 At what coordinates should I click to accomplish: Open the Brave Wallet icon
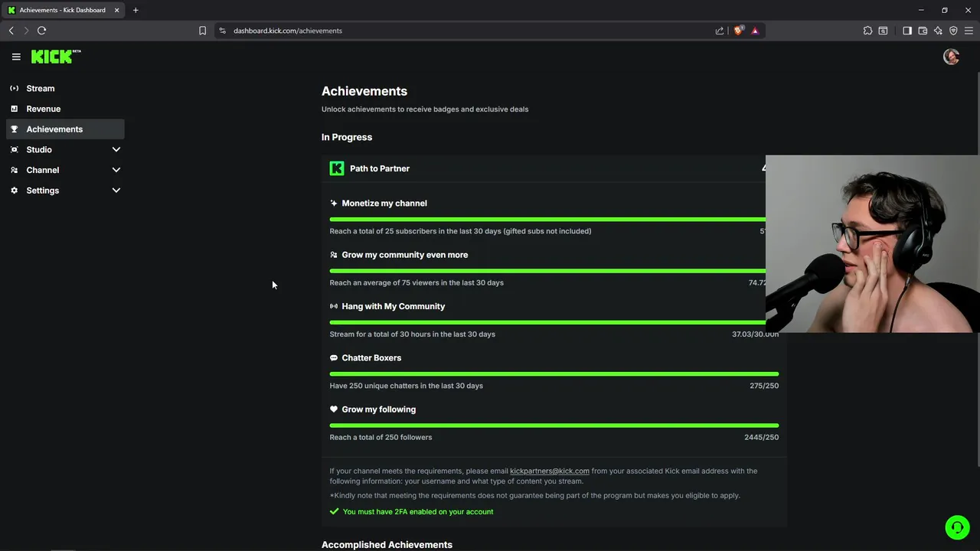click(x=923, y=31)
